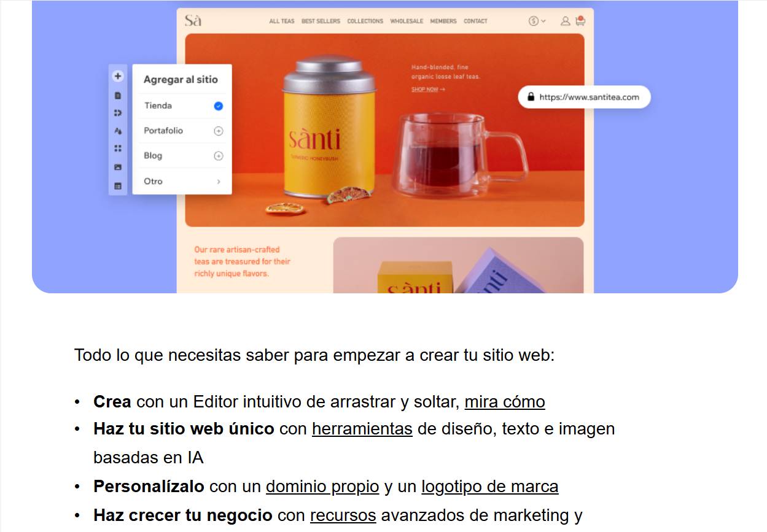Click the santitea.com URL pill
Screen dimensions: 767x532
(583, 97)
